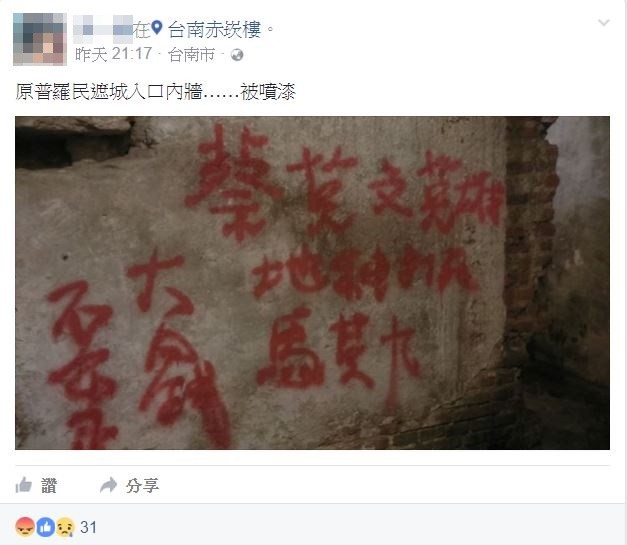Click the blurred profile picture
627x545 pixels.
point(40,39)
